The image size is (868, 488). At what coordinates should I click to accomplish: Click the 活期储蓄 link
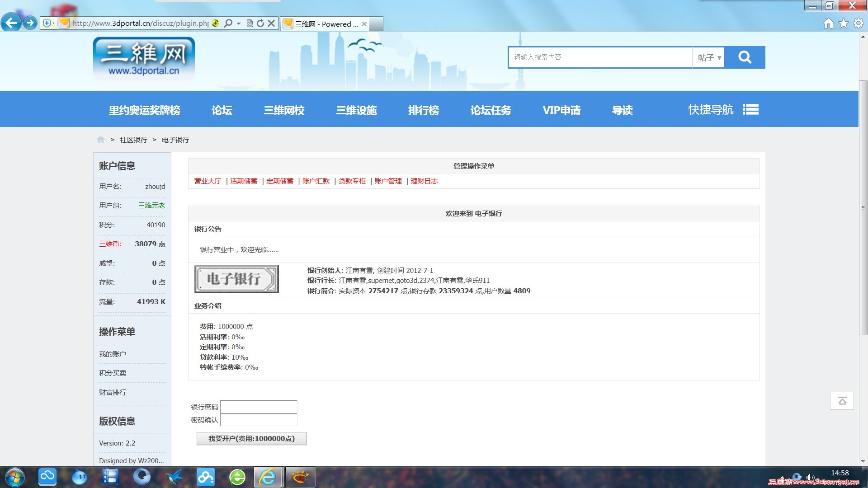[244, 181]
